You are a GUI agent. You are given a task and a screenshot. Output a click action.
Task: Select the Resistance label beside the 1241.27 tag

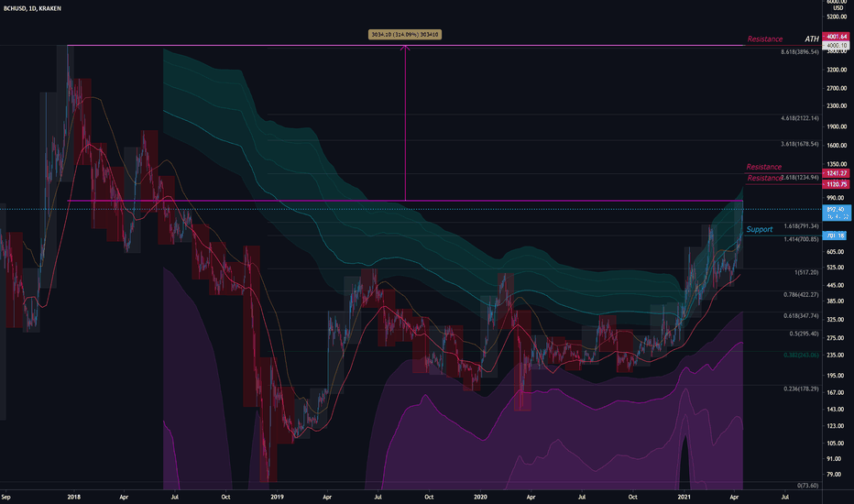pos(763,167)
